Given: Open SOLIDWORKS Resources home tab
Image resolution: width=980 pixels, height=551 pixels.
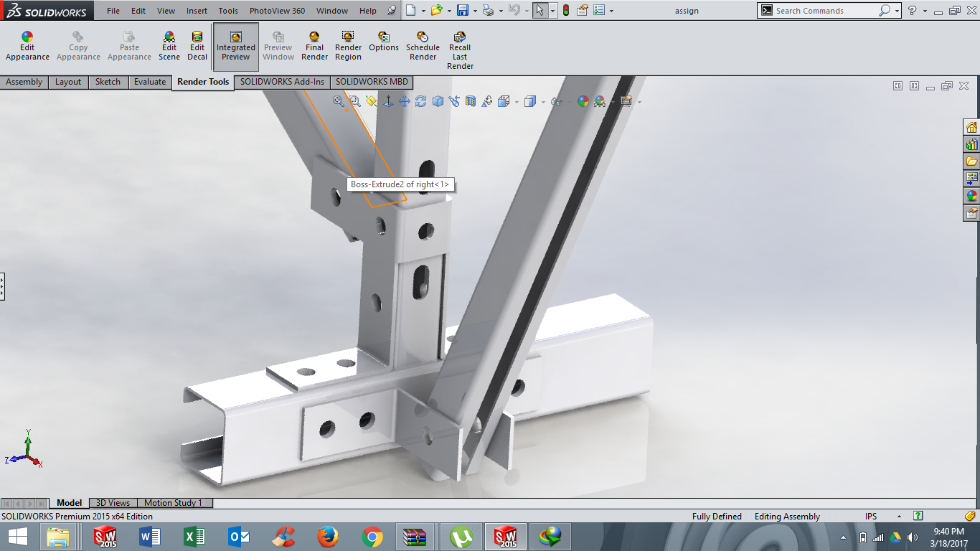Looking at the screenshot, I should coord(971,128).
